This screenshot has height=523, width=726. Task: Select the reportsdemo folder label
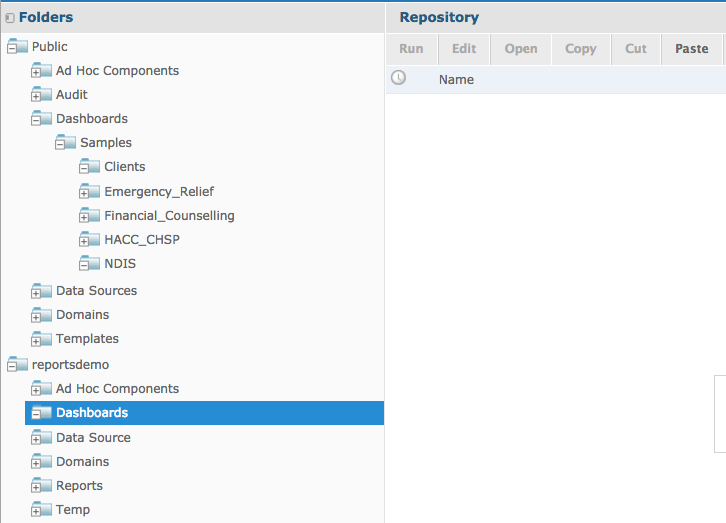(70, 365)
